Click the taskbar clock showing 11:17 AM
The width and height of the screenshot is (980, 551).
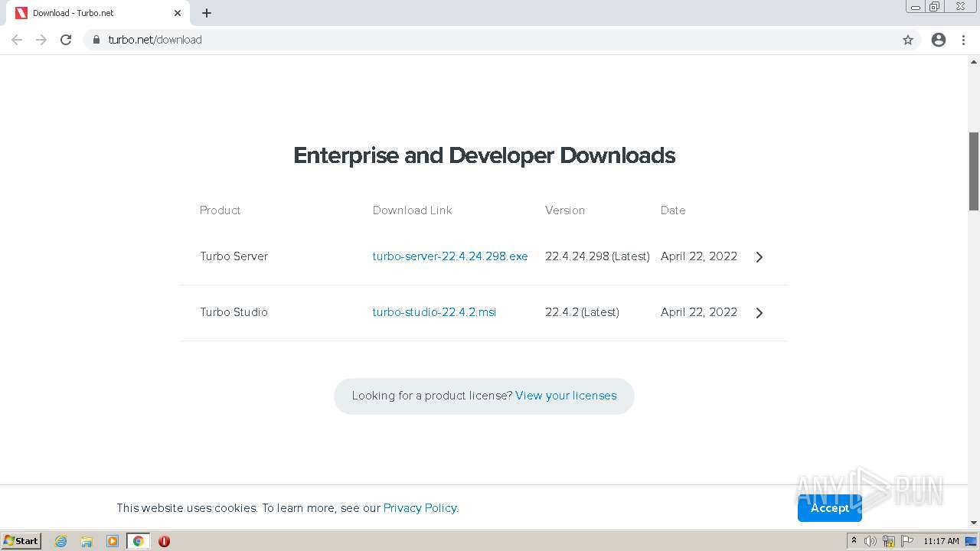point(941,541)
